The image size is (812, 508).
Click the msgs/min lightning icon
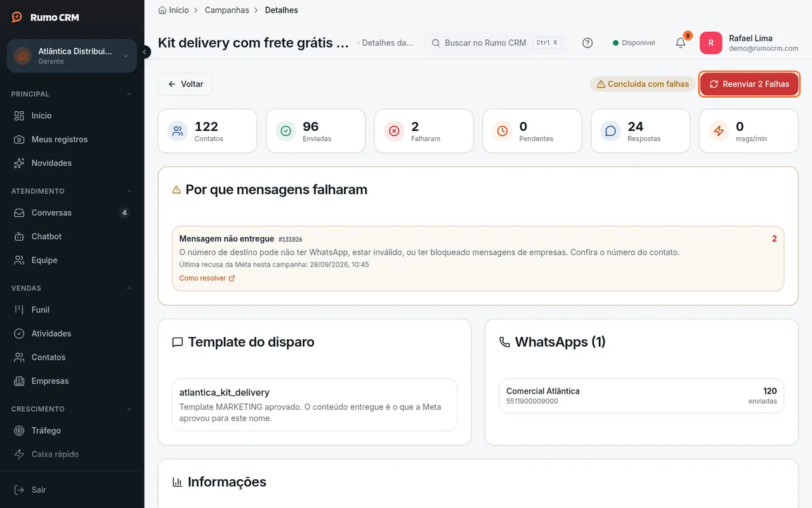(719, 131)
